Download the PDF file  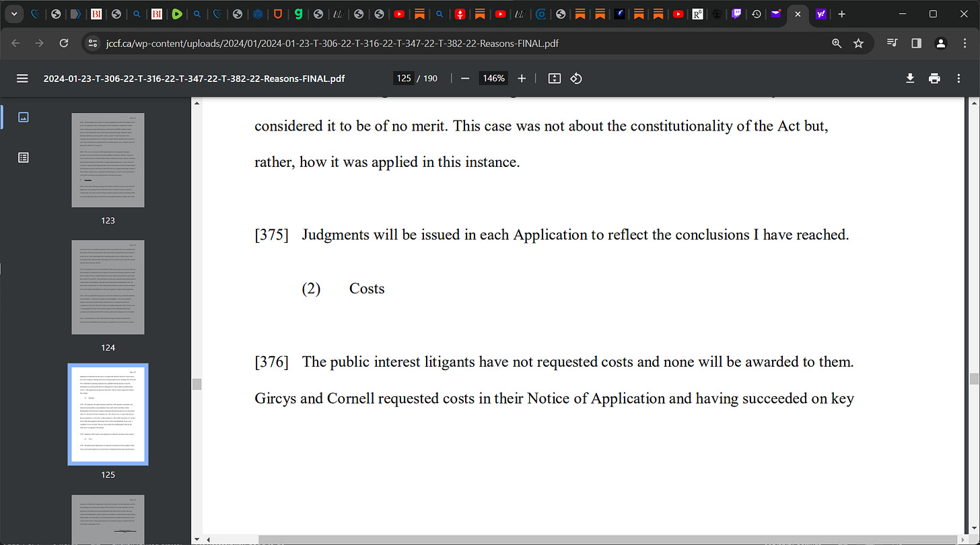[x=910, y=78]
